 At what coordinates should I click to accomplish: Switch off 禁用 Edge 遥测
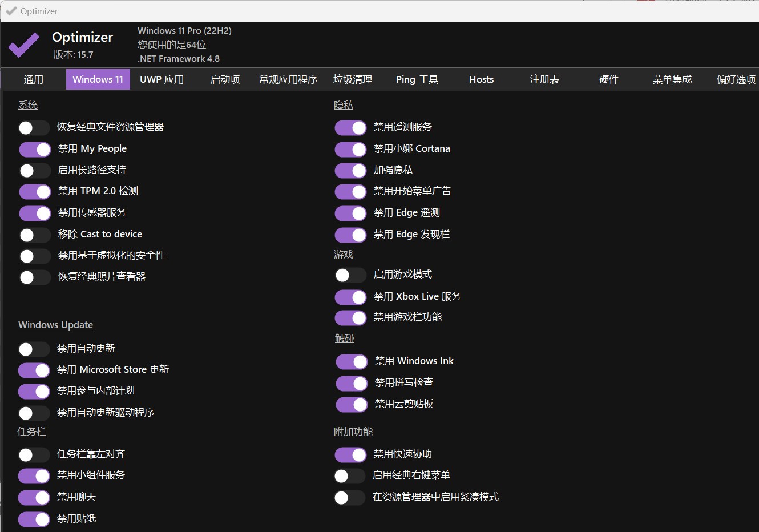click(350, 213)
